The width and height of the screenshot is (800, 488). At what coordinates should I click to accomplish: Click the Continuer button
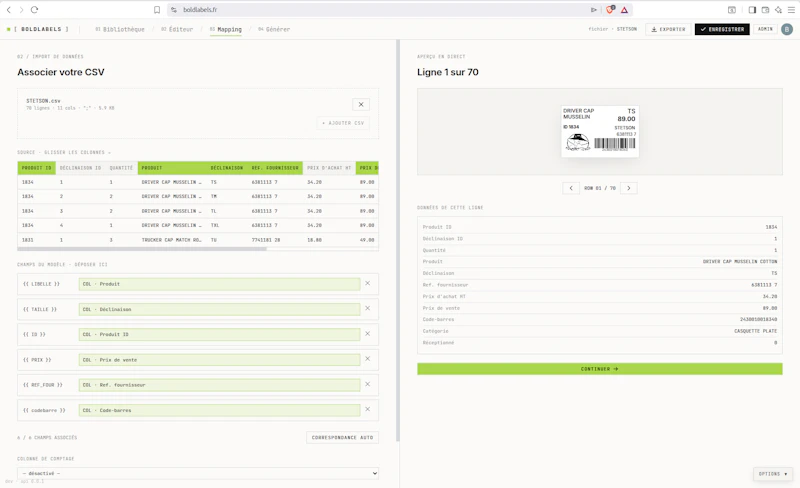click(x=599, y=369)
